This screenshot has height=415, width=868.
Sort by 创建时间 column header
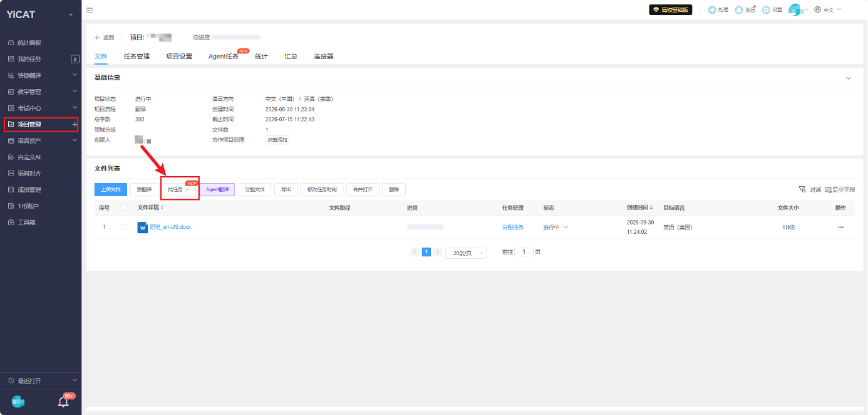pos(639,208)
